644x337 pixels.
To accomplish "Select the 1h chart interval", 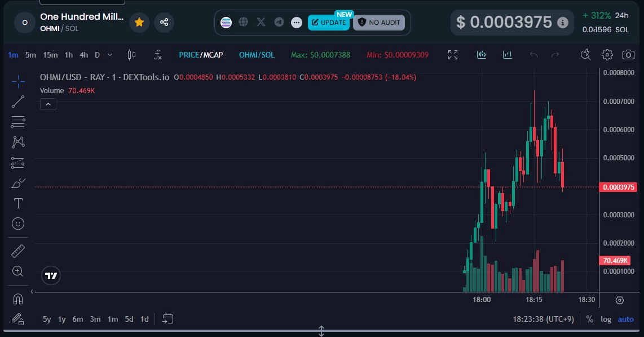I will (69, 55).
